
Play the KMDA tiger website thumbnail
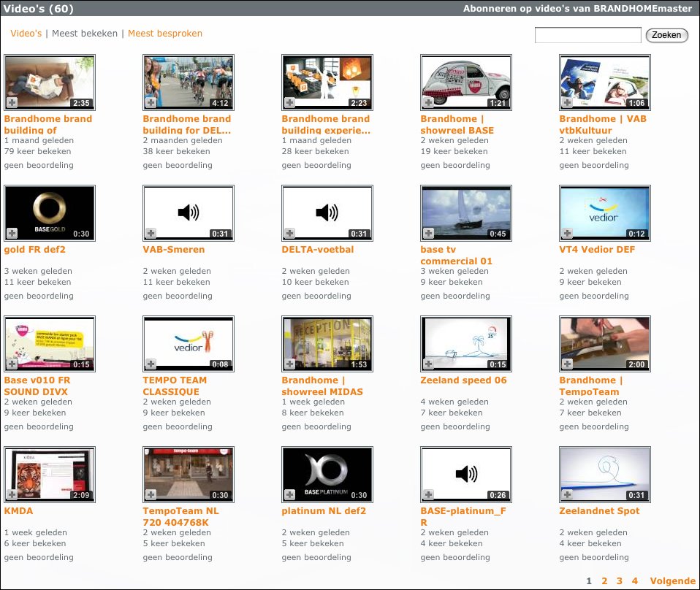tap(50, 475)
